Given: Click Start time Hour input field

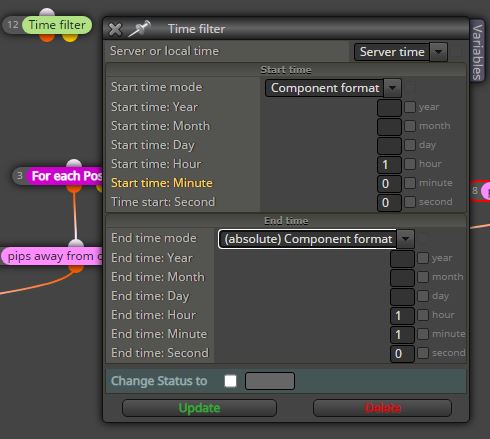Looking at the screenshot, I should coord(389,165).
